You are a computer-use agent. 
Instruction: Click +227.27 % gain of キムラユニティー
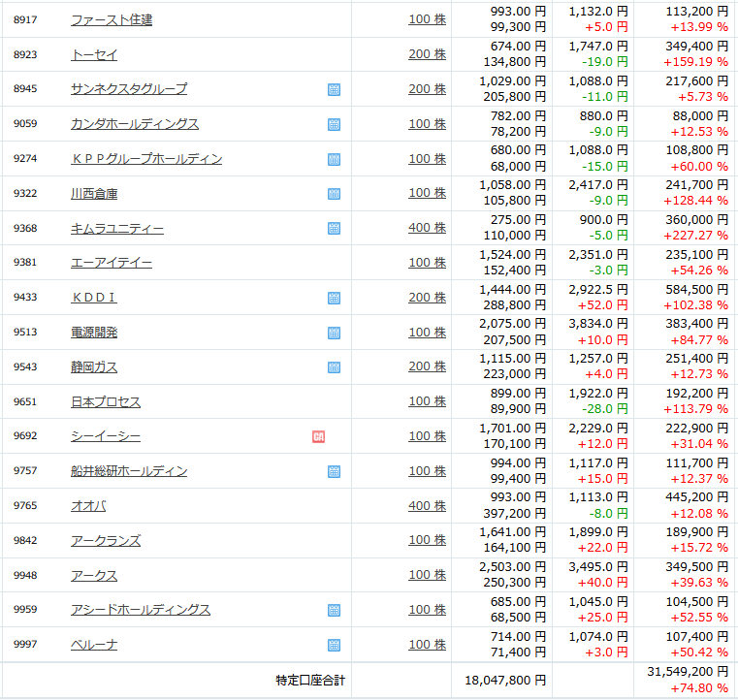click(695, 236)
